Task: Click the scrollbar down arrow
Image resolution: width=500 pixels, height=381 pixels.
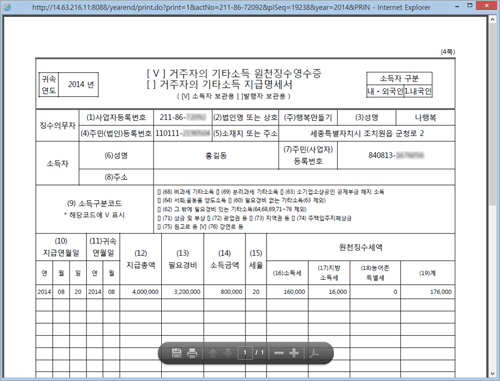Action: point(493,374)
